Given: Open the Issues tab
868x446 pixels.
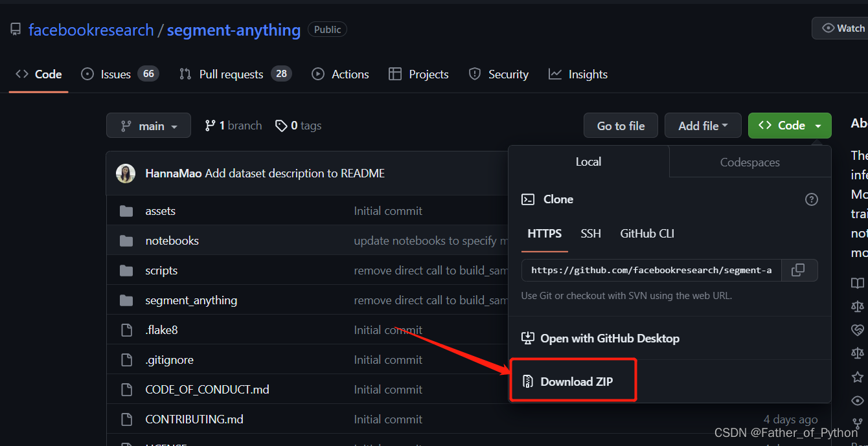Looking at the screenshot, I should click(x=120, y=74).
